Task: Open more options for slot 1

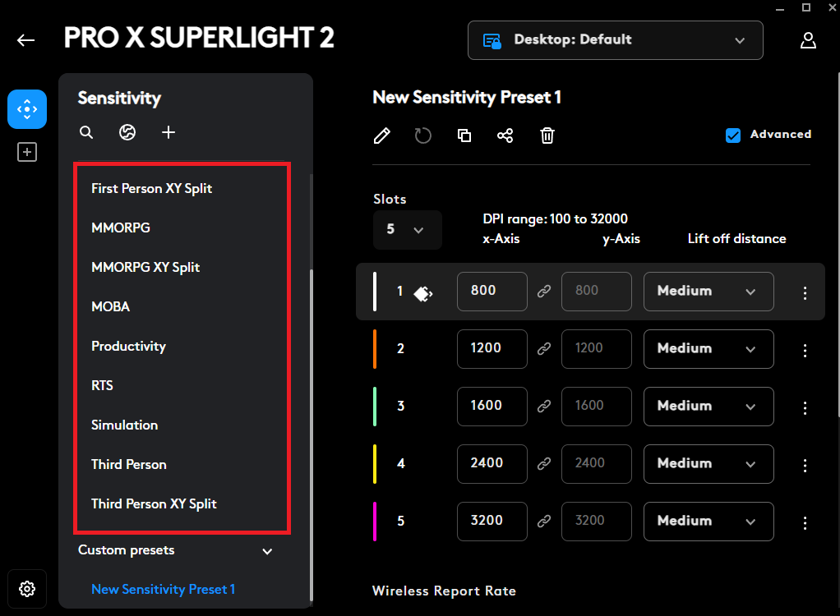Action: tap(805, 292)
